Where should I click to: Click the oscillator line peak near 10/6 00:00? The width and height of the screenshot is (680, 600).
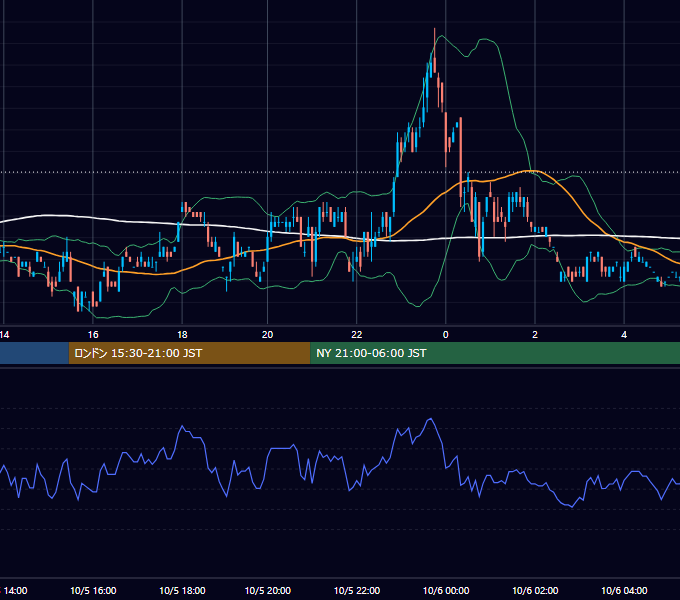click(x=430, y=419)
